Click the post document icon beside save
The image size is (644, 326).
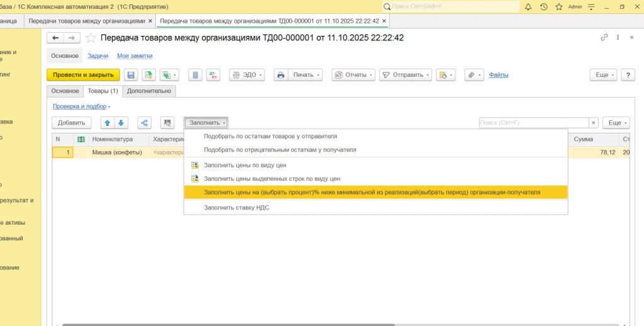[x=148, y=75]
